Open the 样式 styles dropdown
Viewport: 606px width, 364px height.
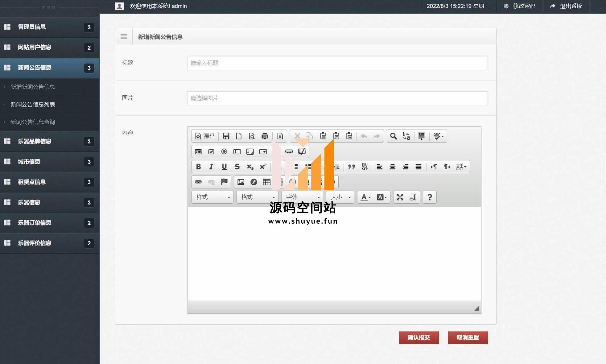point(212,197)
